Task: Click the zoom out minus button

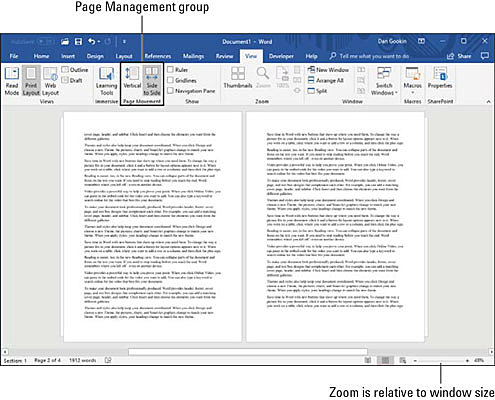Action: (415, 360)
